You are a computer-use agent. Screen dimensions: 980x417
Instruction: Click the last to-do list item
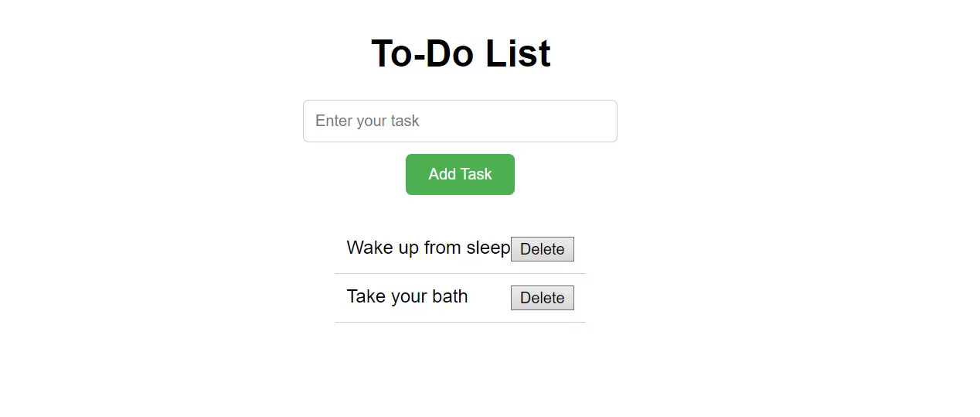click(407, 296)
